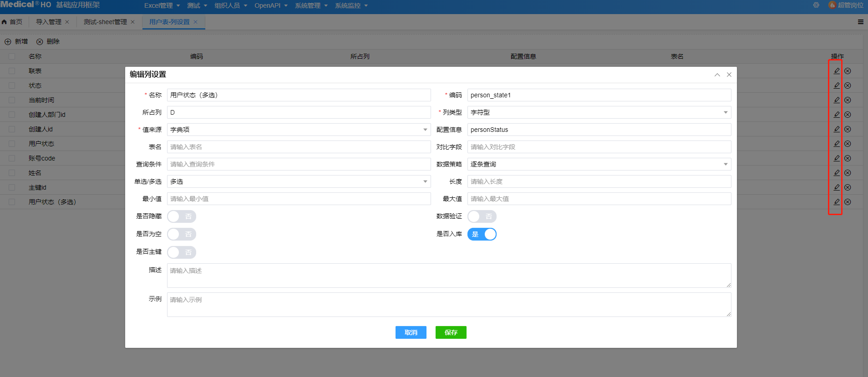Delete the 创建人部门id row with circle-x icon
This screenshot has height=377, width=868.
848,115
